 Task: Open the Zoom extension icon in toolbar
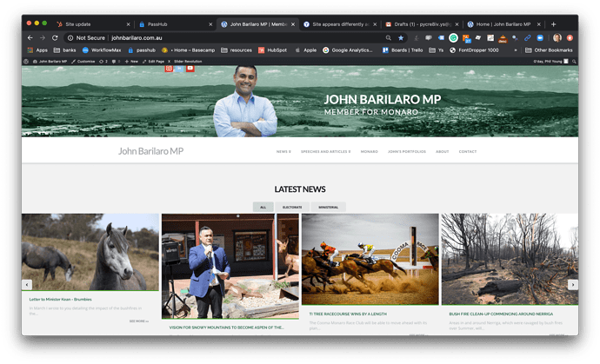pos(540,38)
